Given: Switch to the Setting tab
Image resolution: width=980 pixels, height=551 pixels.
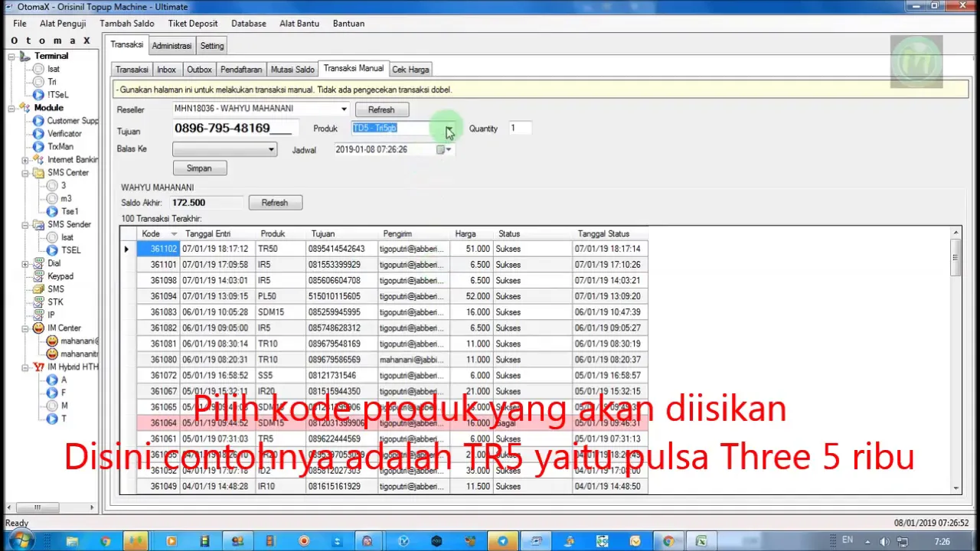Looking at the screenshot, I should [212, 46].
